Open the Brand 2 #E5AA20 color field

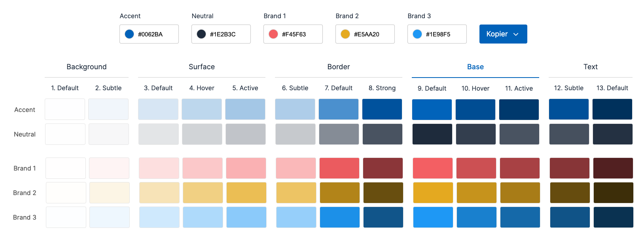(x=370, y=34)
